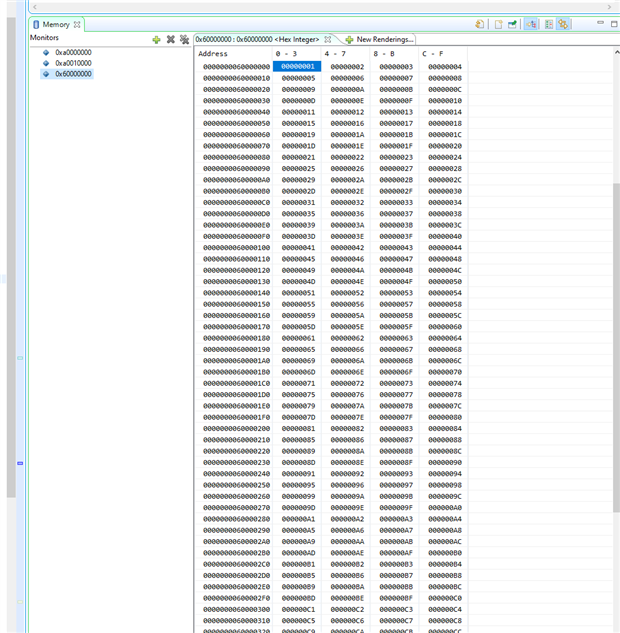Add a new memory monitor

[156, 39]
